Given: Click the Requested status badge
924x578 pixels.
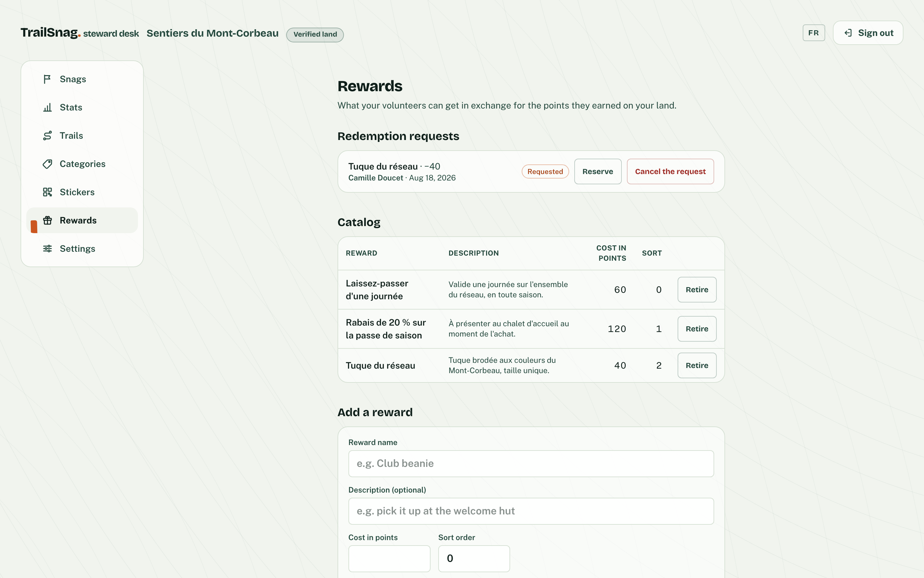Looking at the screenshot, I should click(545, 172).
